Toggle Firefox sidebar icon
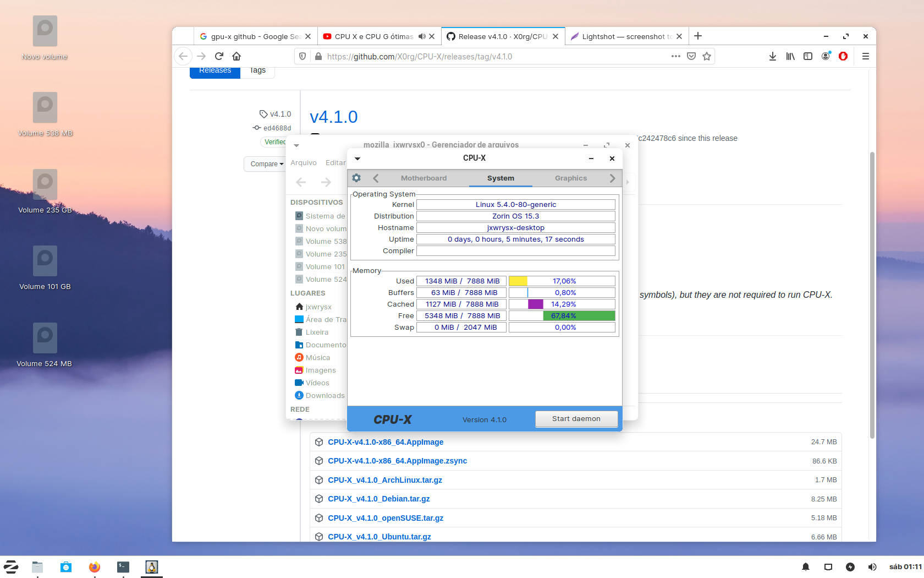 pyautogui.click(x=808, y=56)
